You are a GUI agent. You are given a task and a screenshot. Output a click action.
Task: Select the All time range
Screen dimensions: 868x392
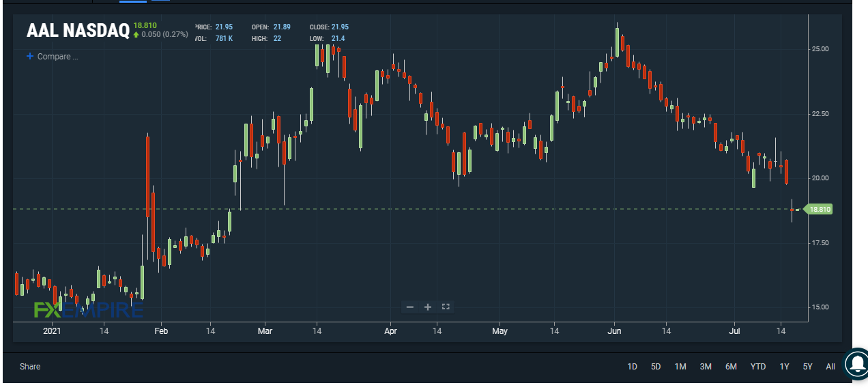[830, 367]
